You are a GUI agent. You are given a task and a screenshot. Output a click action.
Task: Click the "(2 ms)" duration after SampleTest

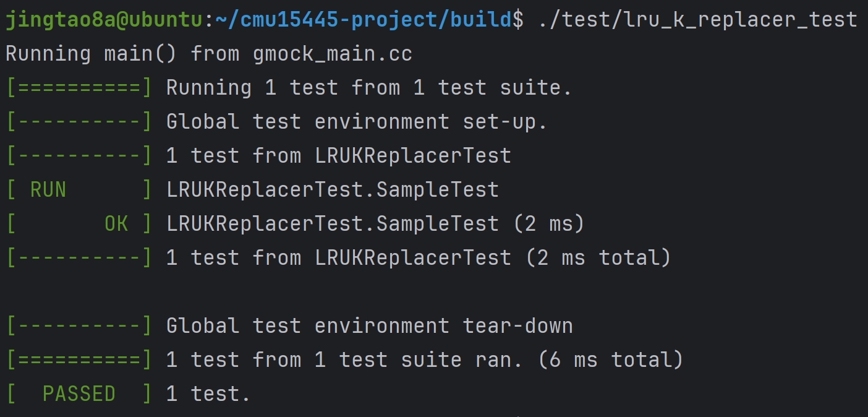coord(548,223)
